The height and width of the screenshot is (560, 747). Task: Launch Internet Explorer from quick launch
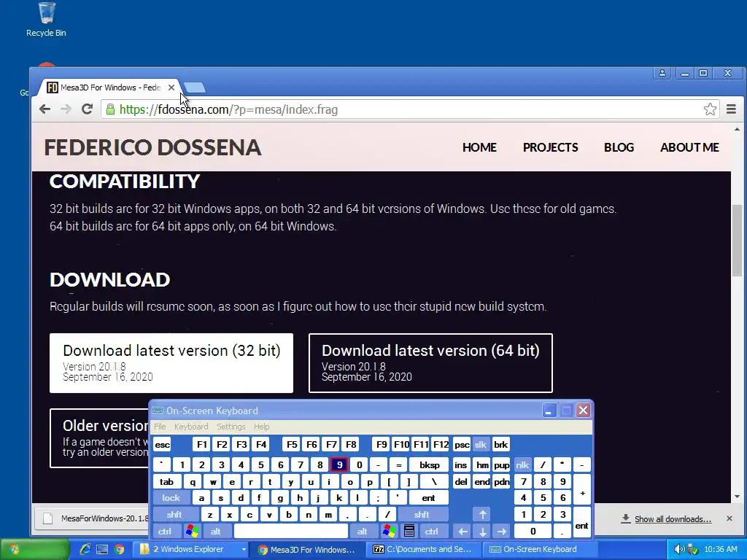coord(85,550)
